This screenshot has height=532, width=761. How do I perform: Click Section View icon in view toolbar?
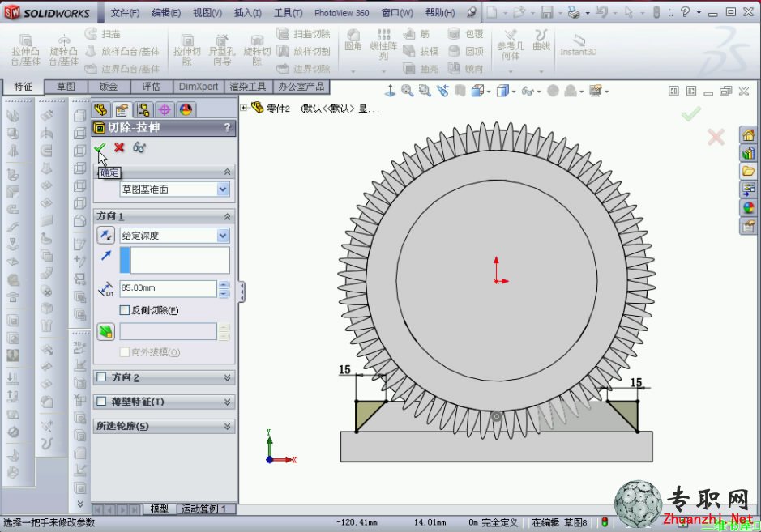pyautogui.click(x=460, y=91)
